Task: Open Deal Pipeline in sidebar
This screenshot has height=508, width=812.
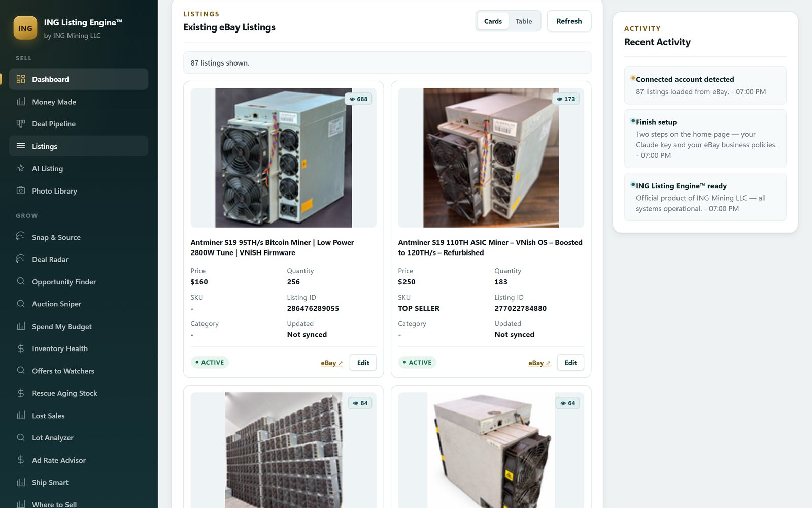Action: pos(79,124)
